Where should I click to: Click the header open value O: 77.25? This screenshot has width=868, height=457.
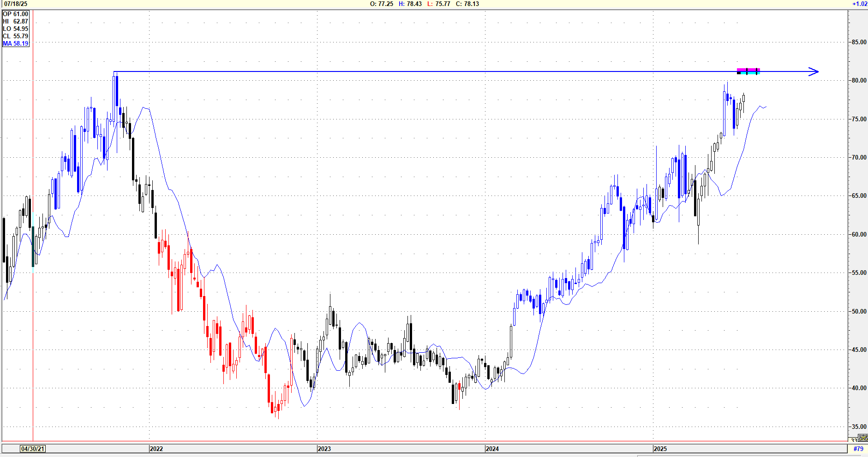coord(382,4)
